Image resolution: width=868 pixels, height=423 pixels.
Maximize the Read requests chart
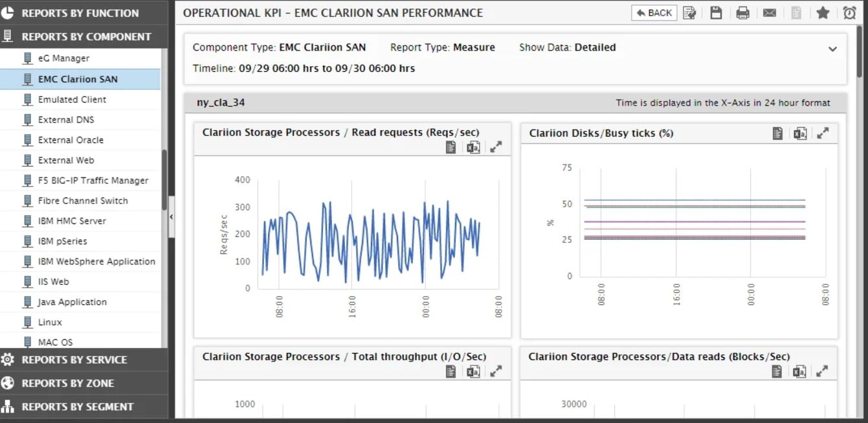496,148
